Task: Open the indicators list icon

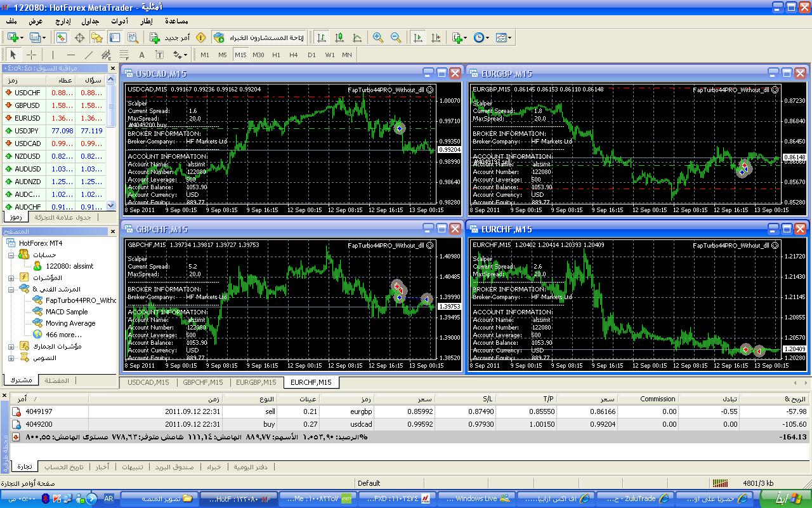Action: point(456,38)
